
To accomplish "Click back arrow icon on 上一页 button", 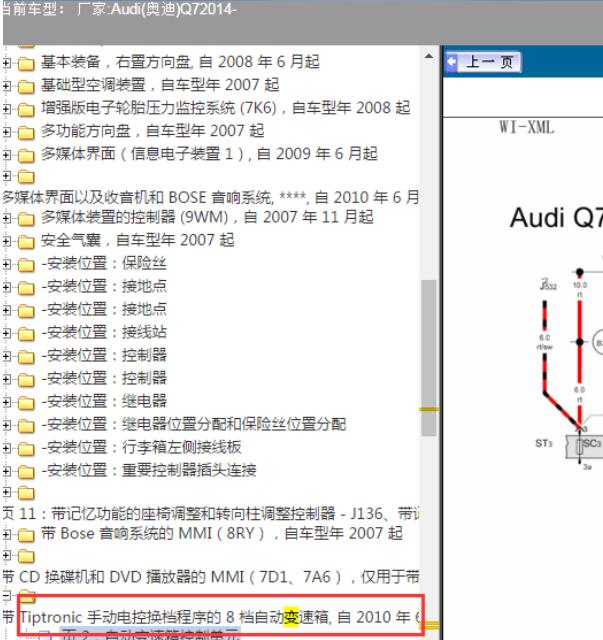I will 452,62.
